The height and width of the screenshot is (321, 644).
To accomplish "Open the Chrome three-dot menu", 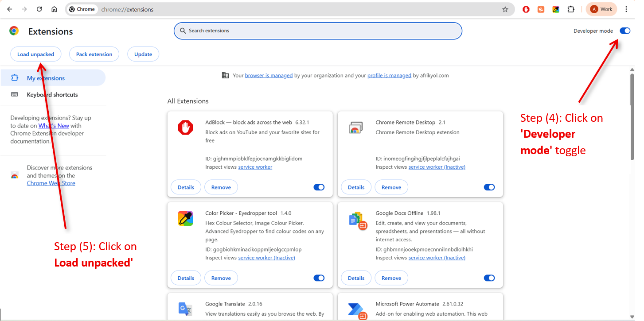I will [626, 9].
